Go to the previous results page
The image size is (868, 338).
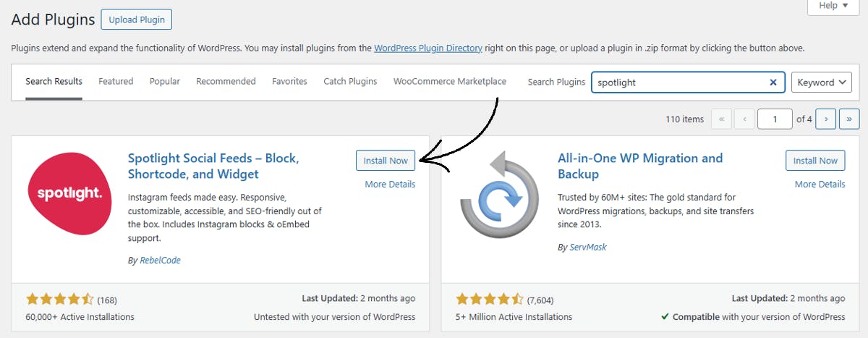pos(744,119)
